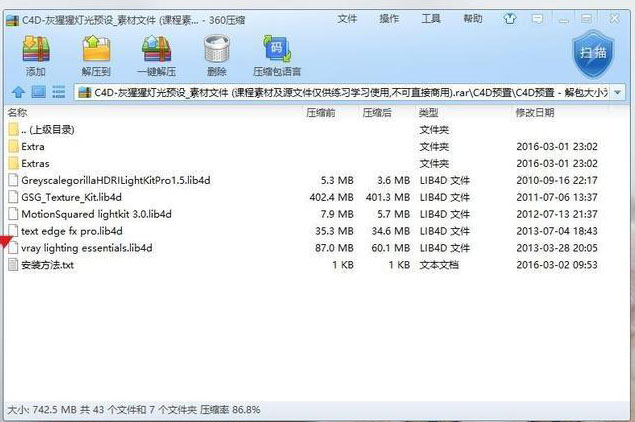Open the 帮助 menu
The height and width of the screenshot is (422, 635).
(x=473, y=19)
